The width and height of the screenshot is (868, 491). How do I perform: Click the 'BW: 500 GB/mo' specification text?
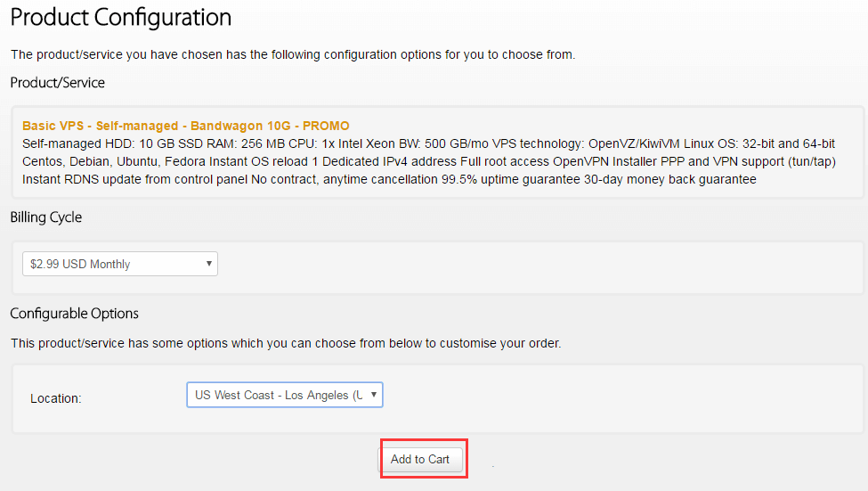[x=444, y=143]
